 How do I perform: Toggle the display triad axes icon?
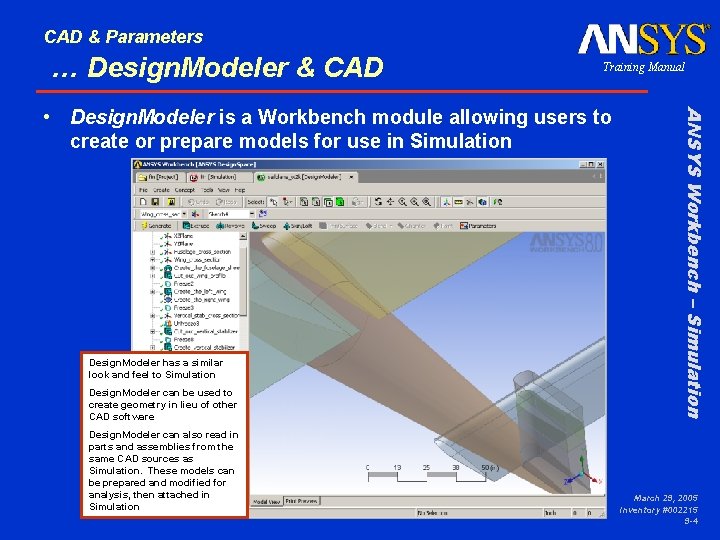[x=446, y=202]
